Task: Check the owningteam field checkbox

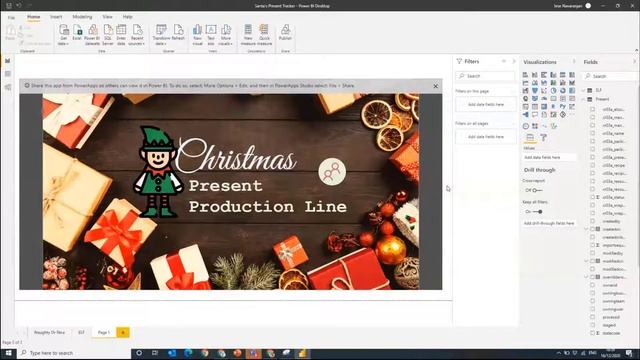Action: tap(592, 301)
